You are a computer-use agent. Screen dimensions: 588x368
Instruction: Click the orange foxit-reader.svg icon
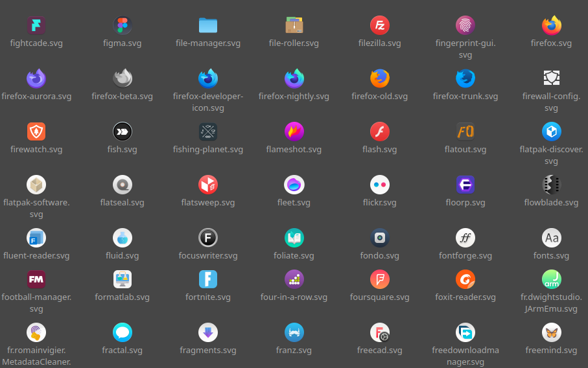pyautogui.click(x=465, y=279)
